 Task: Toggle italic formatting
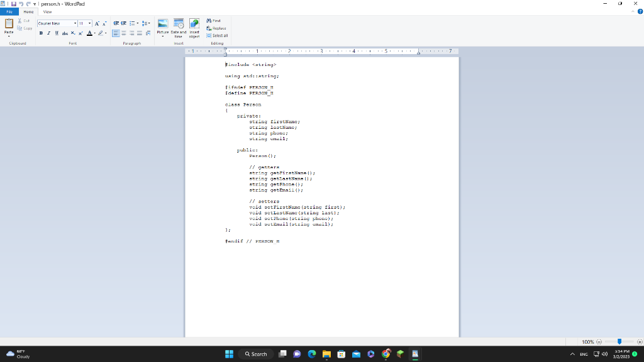[48, 33]
